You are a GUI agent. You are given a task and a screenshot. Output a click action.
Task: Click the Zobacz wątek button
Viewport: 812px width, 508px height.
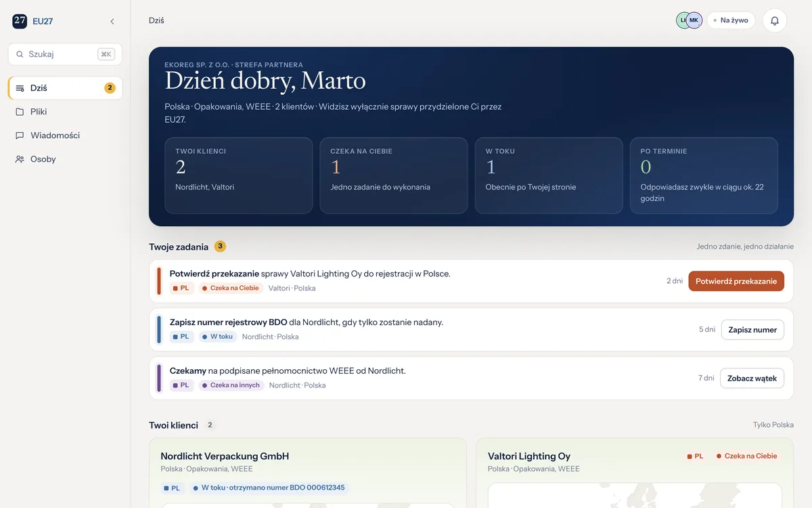pos(752,379)
